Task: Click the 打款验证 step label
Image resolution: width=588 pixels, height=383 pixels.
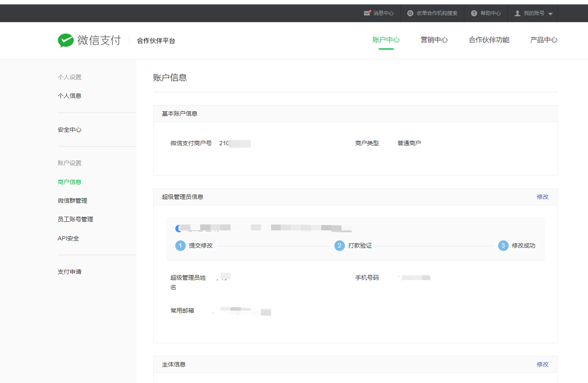Action: coord(360,246)
